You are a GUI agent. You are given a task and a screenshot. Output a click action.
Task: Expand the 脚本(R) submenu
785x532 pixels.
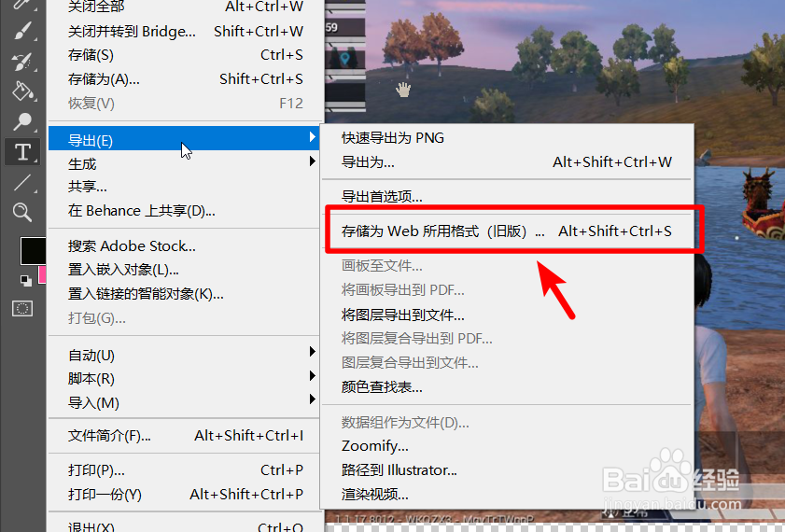click(183, 378)
